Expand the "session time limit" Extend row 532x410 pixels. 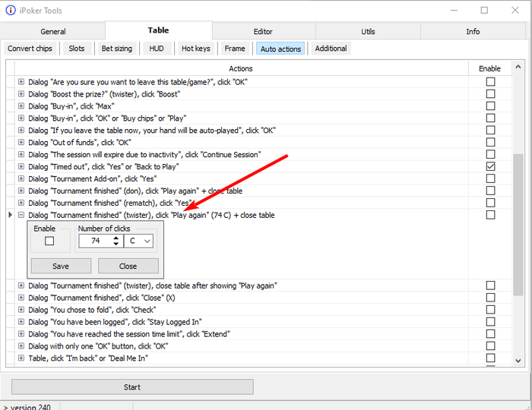[x=21, y=334]
